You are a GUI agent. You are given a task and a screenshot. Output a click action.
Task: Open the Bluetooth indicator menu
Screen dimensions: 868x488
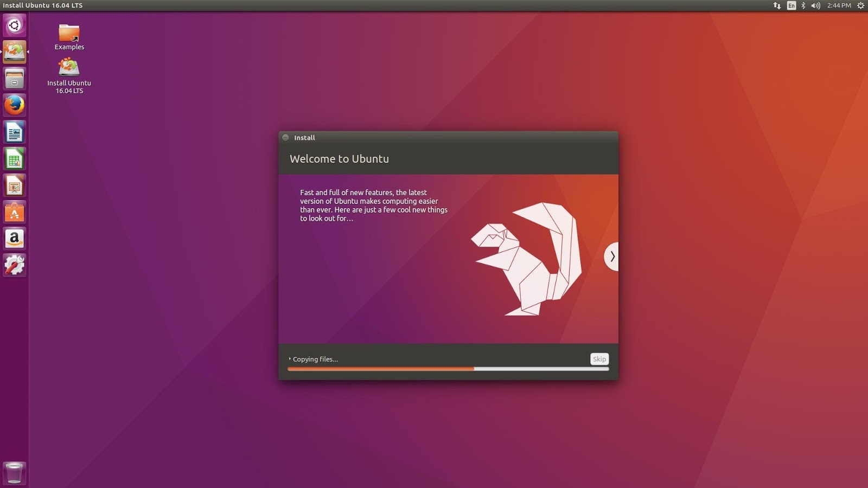[803, 5]
